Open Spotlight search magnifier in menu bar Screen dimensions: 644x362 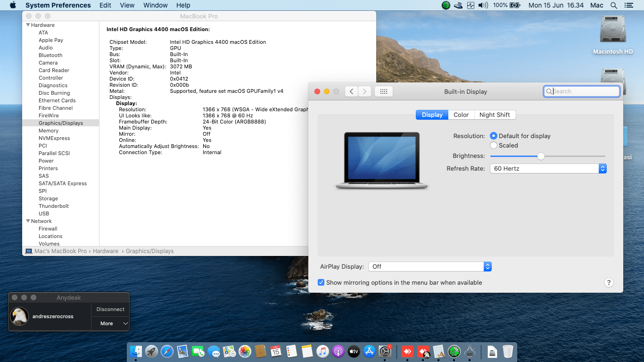pos(613,5)
